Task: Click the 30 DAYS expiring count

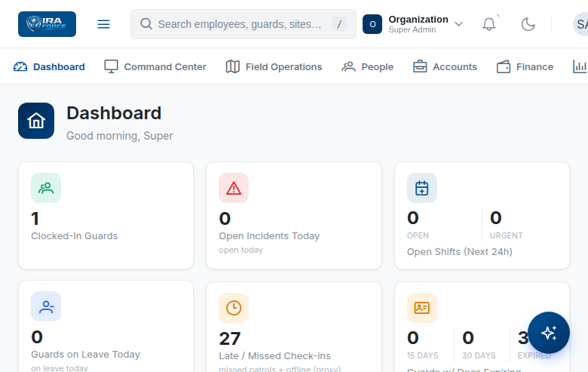Action: click(468, 338)
